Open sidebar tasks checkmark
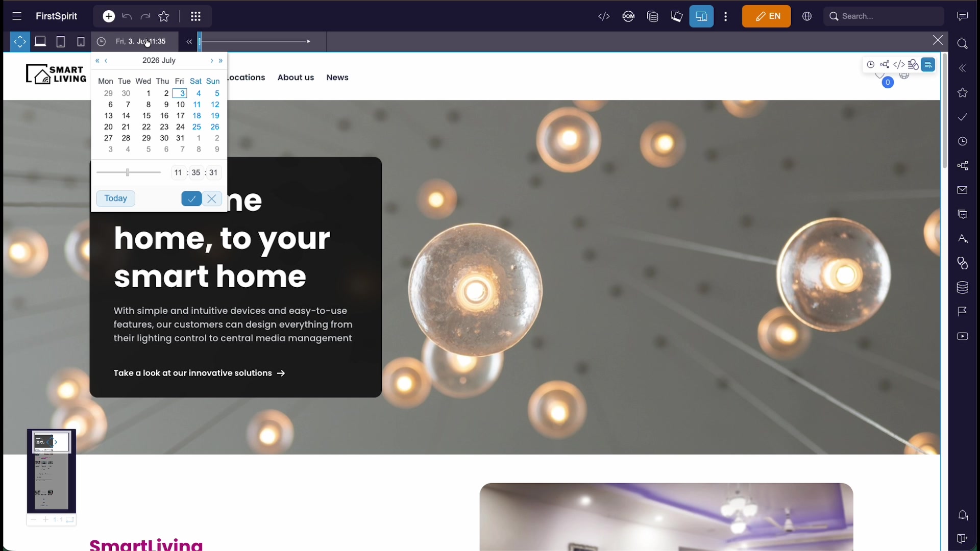This screenshot has height=551, width=980. 963,117
